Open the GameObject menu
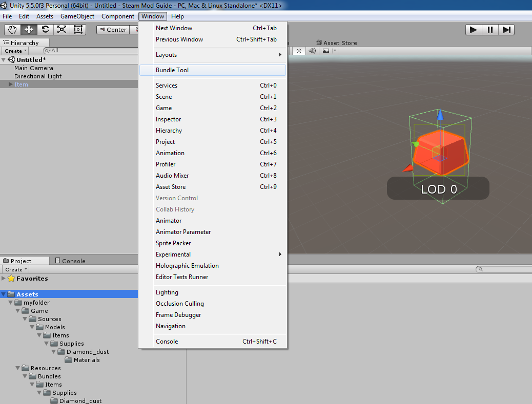The image size is (532, 404). (77, 16)
